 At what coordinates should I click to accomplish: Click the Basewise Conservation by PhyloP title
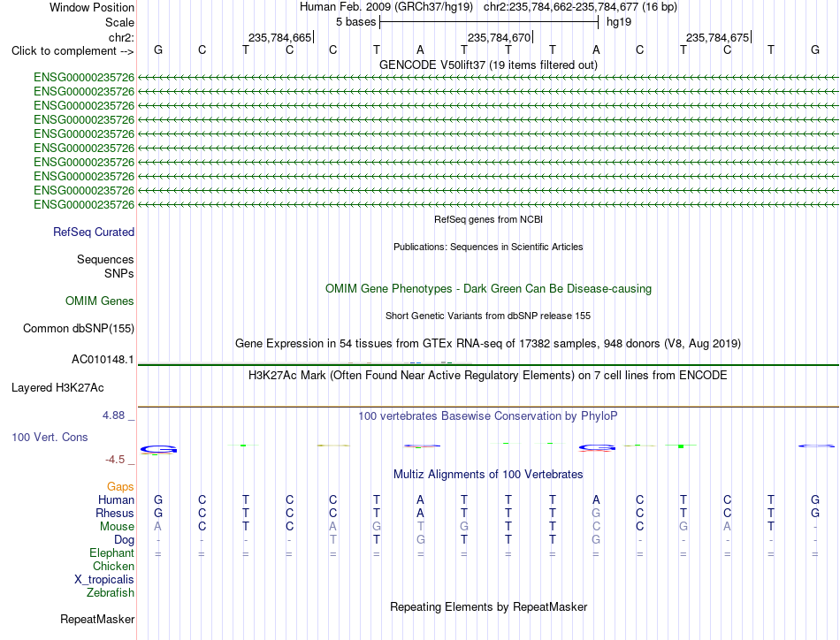[488, 415]
